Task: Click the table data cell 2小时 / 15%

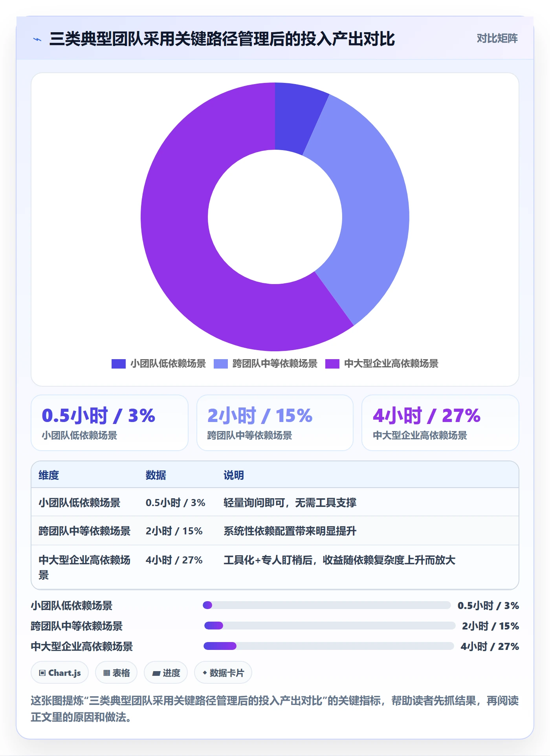Action: [x=174, y=531]
